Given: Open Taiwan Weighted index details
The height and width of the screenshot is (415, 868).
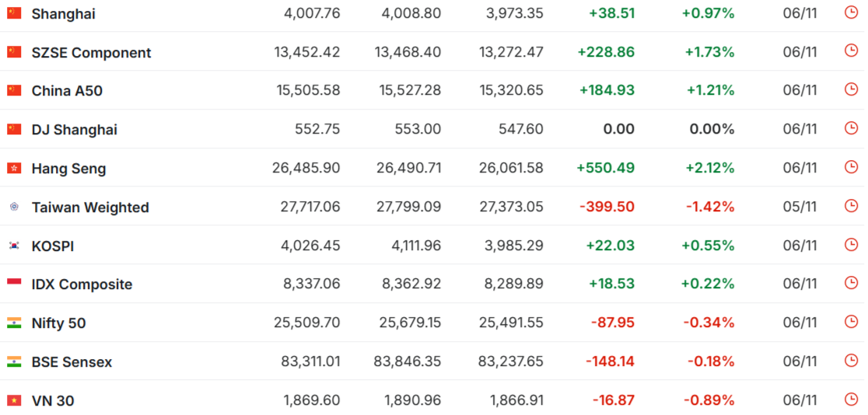Looking at the screenshot, I should (x=90, y=207).
